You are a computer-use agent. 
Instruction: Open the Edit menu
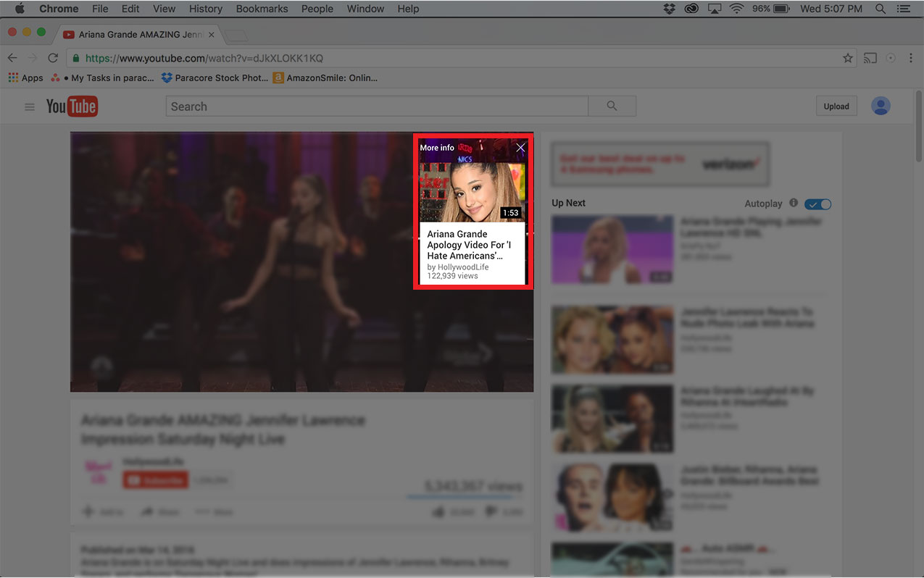pyautogui.click(x=130, y=9)
